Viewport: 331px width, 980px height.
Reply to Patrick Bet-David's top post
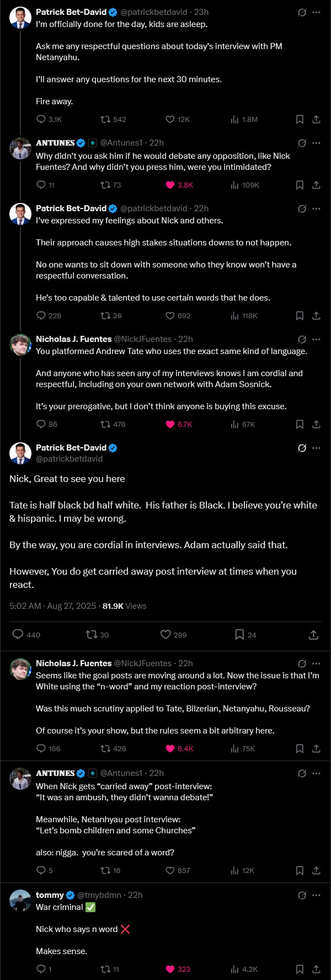pos(41,119)
